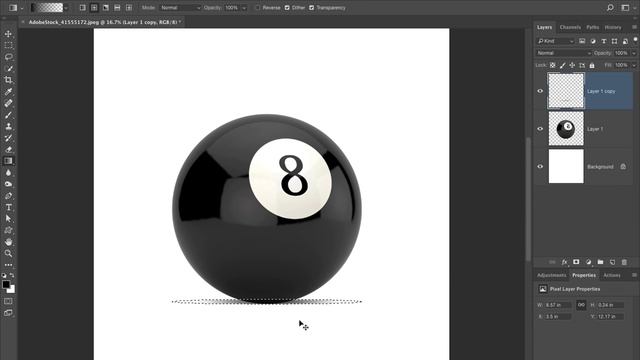640x360 pixels.
Task: Open the gradient Mode dropdown
Action: (x=180, y=8)
